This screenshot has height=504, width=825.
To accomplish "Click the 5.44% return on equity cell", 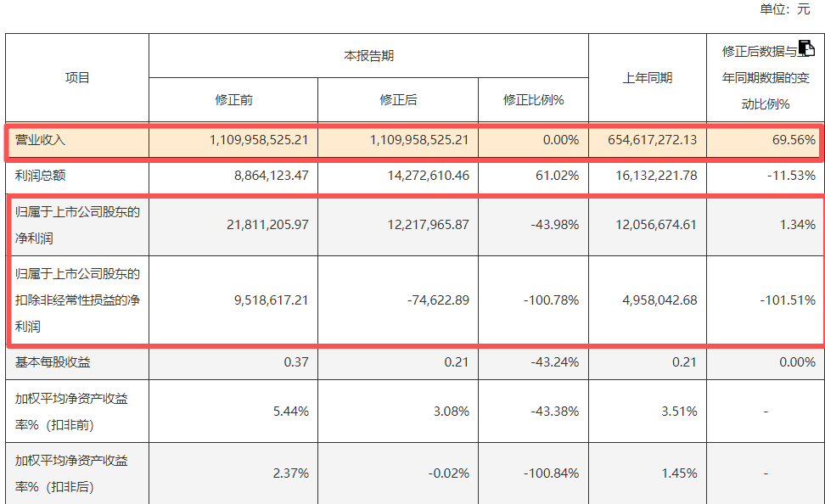I will 291,412.
